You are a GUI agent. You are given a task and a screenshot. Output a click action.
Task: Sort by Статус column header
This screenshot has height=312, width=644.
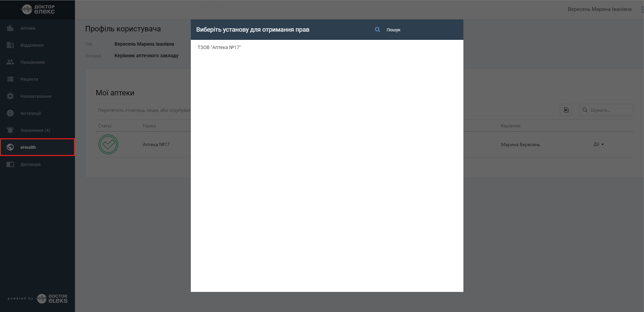point(105,126)
